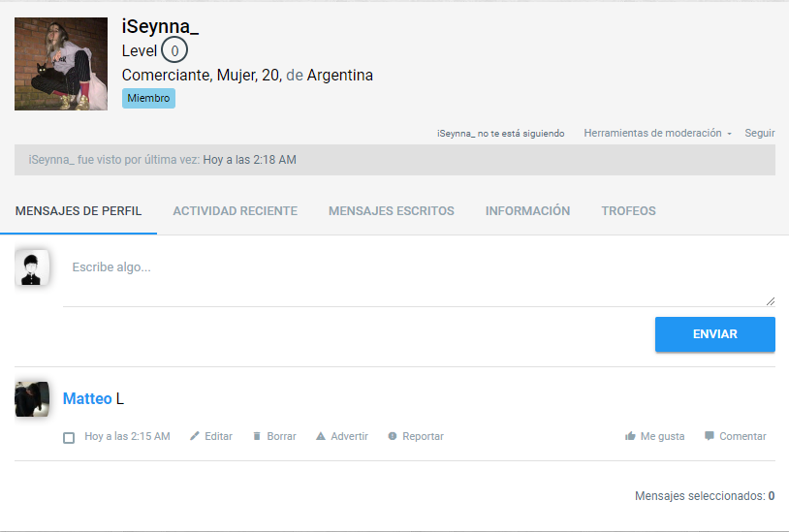This screenshot has height=532, width=789.
Task: Click the Seguir link
Action: pos(759,134)
